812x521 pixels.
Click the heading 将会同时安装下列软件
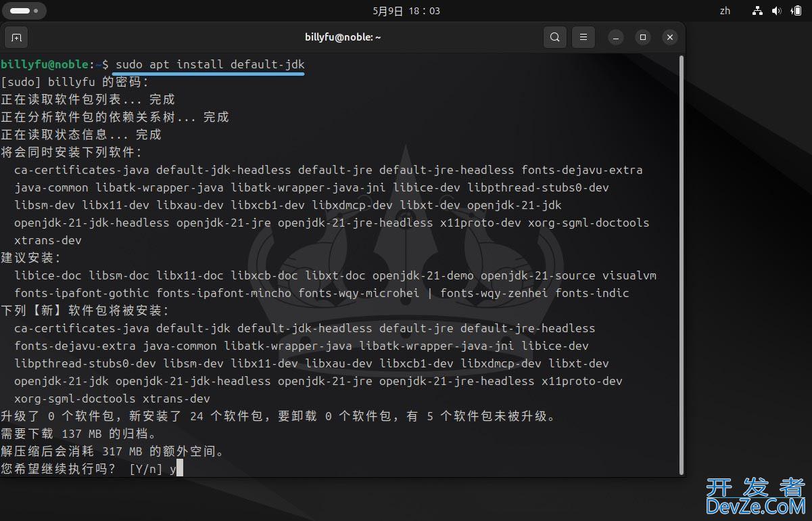[x=72, y=152]
